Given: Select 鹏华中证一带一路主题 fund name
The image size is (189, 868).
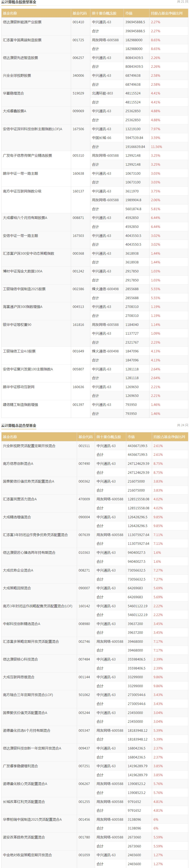Looking at the screenshot, I should tap(21, 174).
